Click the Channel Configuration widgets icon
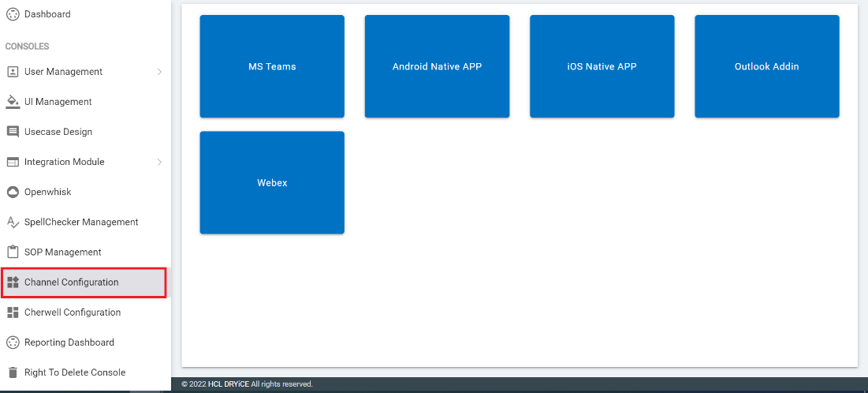Viewport: 868px width, 393px height. (x=13, y=283)
